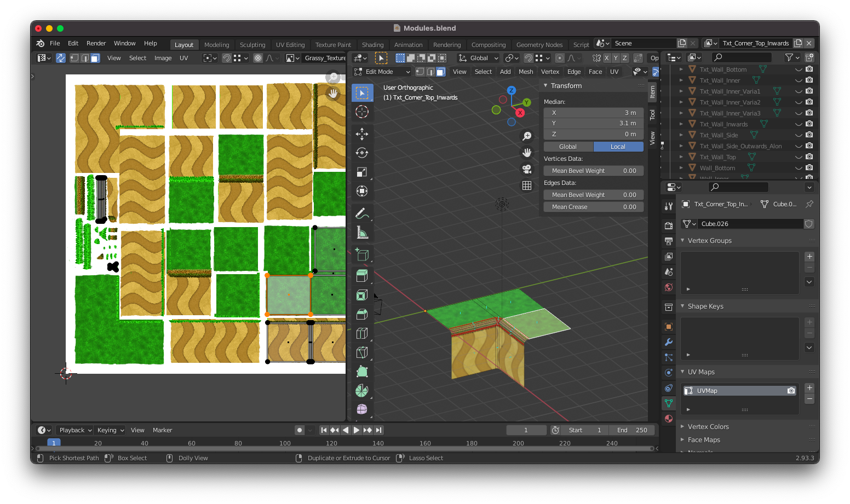The height and width of the screenshot is (504, 850).
Task: Click the Mesh menu in the viewport header
Action: 526,71
